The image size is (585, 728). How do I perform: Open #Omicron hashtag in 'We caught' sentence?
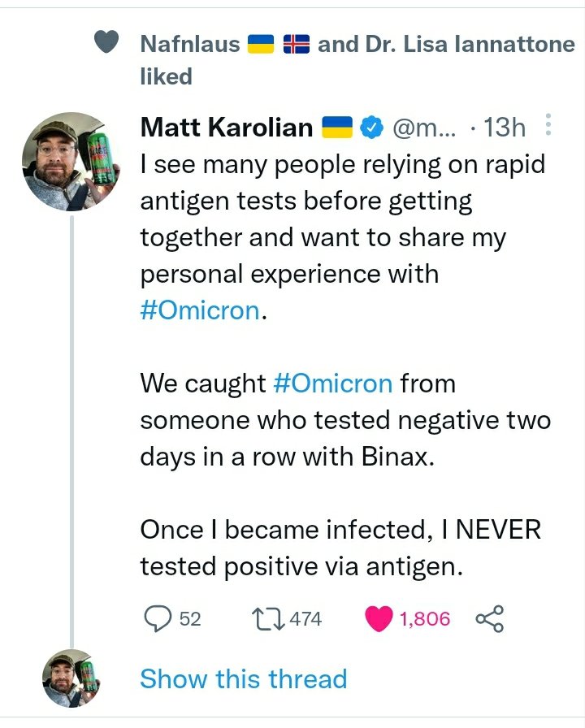(x=334, y=383)
